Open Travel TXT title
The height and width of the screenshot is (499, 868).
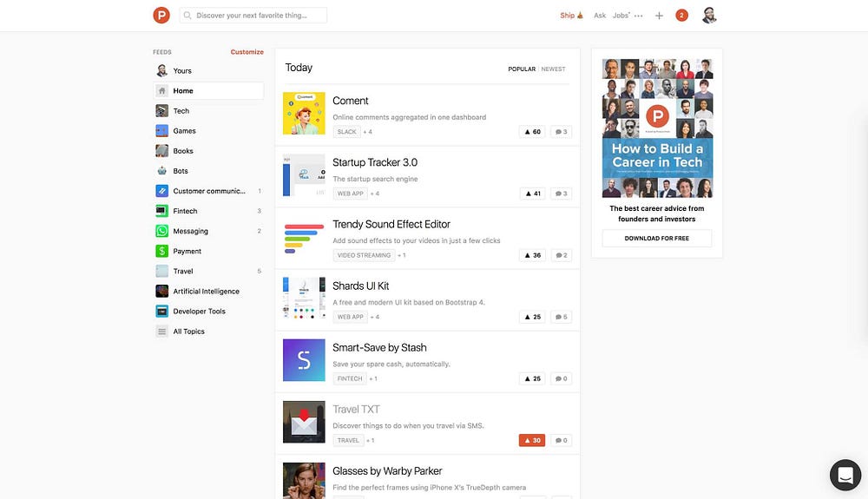[x=356, y=410]
